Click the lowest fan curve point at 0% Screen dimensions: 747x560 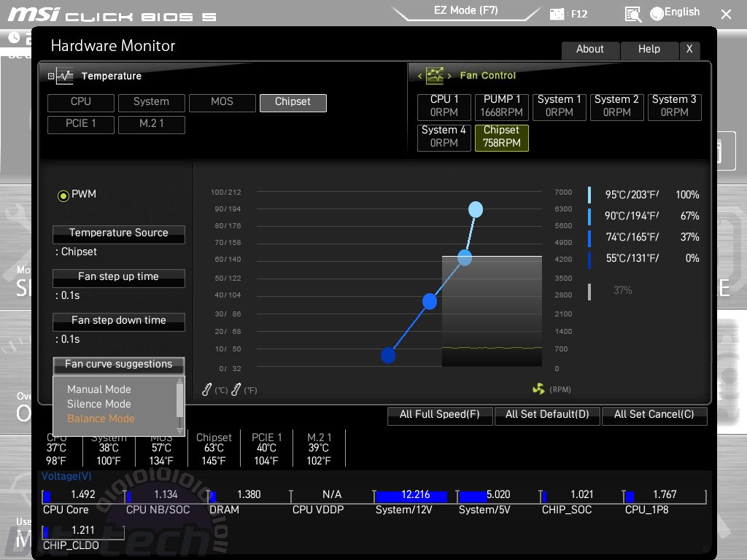388,355
